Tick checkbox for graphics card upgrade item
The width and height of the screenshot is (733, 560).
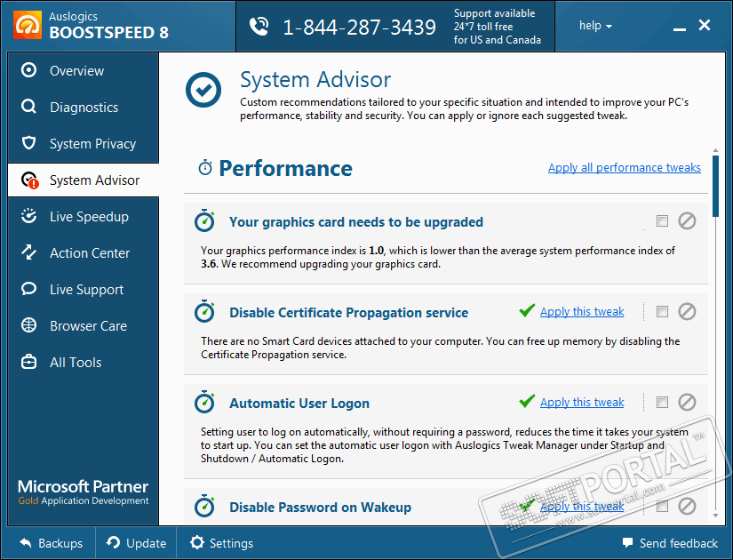[663, 220]
